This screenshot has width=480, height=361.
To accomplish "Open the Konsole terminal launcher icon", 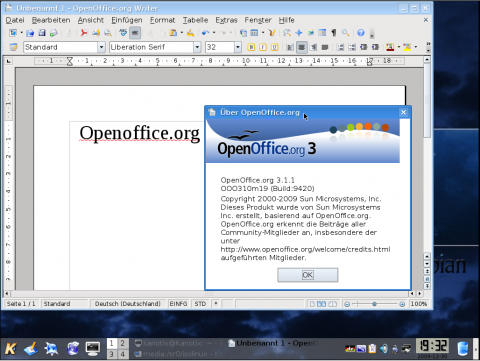I will click(93, 349).
